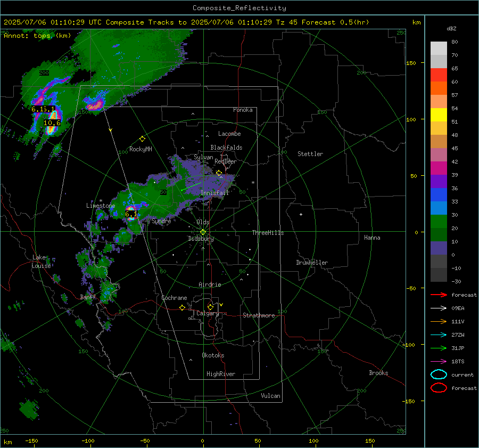The height and width of the screenshot is (448, 479).
Task: Click the Strathmore city label
Action: click(259, 315)
